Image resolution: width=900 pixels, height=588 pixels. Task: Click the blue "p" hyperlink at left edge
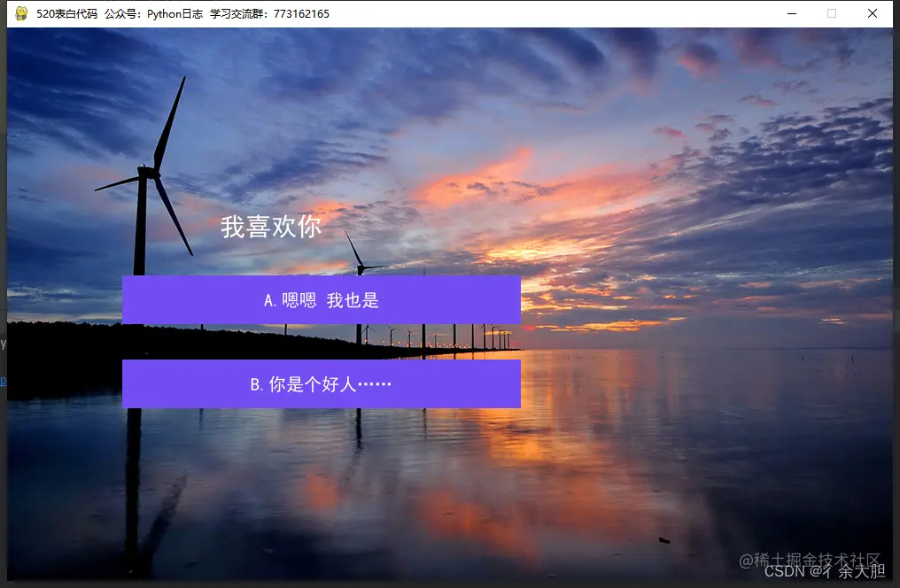4,381
